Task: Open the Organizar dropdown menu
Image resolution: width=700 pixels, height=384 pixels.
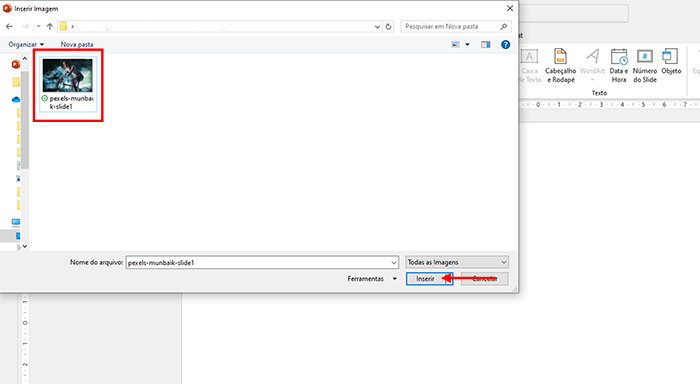Action: point(26,44)
